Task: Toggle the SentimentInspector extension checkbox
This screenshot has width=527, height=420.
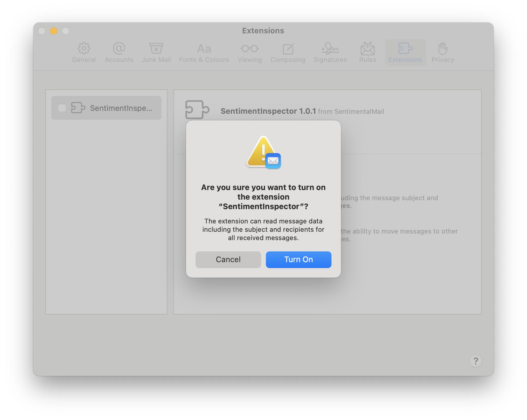Action: [62, 108]
